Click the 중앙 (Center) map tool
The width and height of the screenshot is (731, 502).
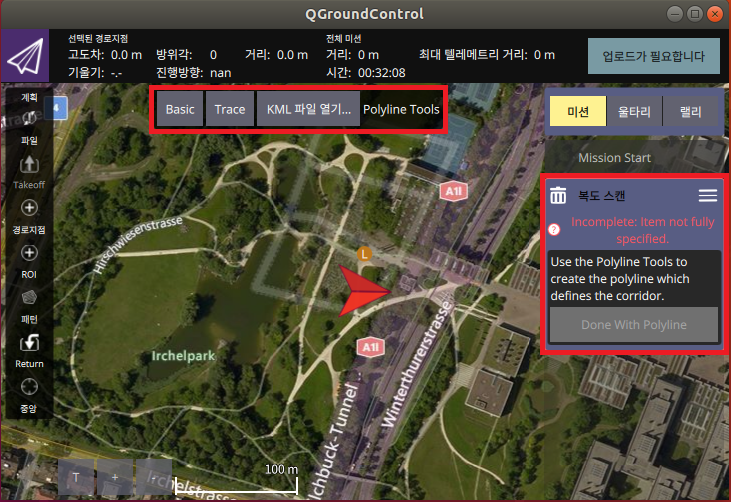(x=29, y=395)
